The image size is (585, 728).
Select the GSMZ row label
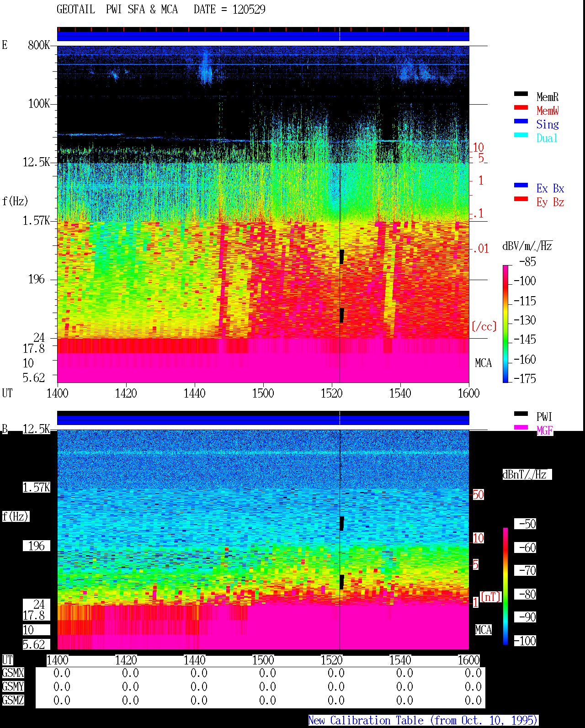[x=13, y=700]
